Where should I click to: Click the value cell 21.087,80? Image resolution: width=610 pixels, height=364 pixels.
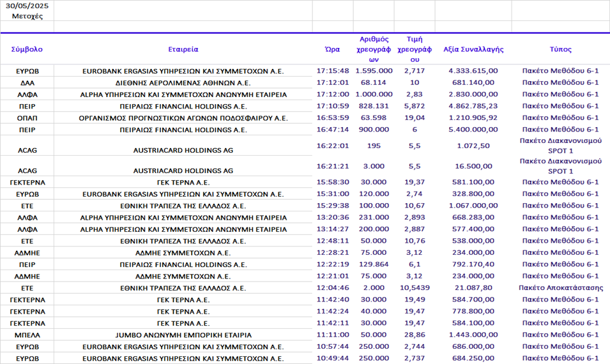pyautogui.click(x=473, y=287)
